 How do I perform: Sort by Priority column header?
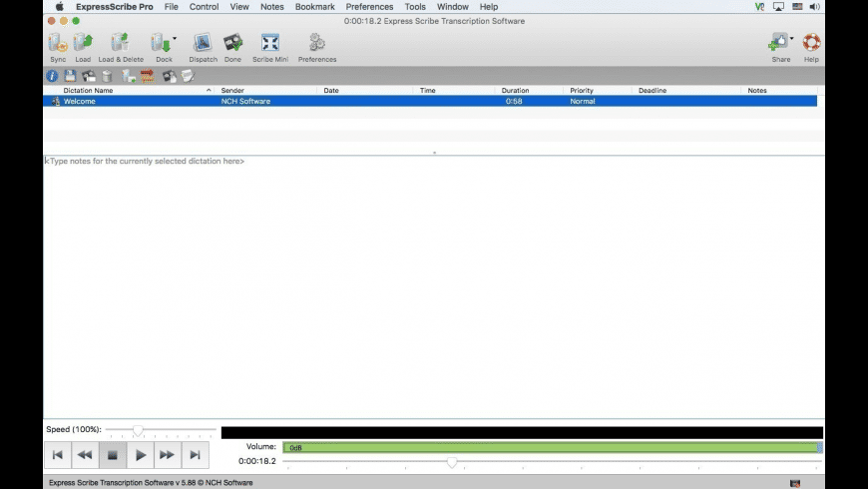tap(582, 90)
